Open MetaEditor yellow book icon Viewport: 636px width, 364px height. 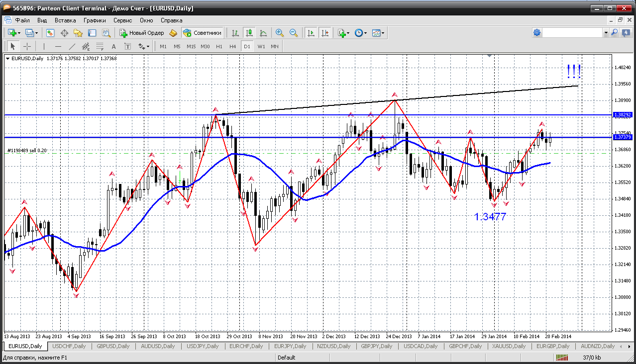coord(173,33)
